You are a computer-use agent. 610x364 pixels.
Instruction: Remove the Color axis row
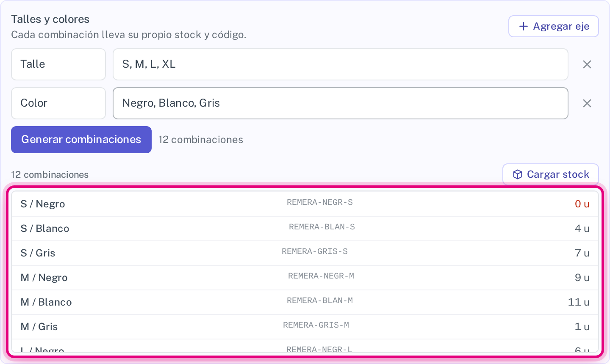pos(587,103)
